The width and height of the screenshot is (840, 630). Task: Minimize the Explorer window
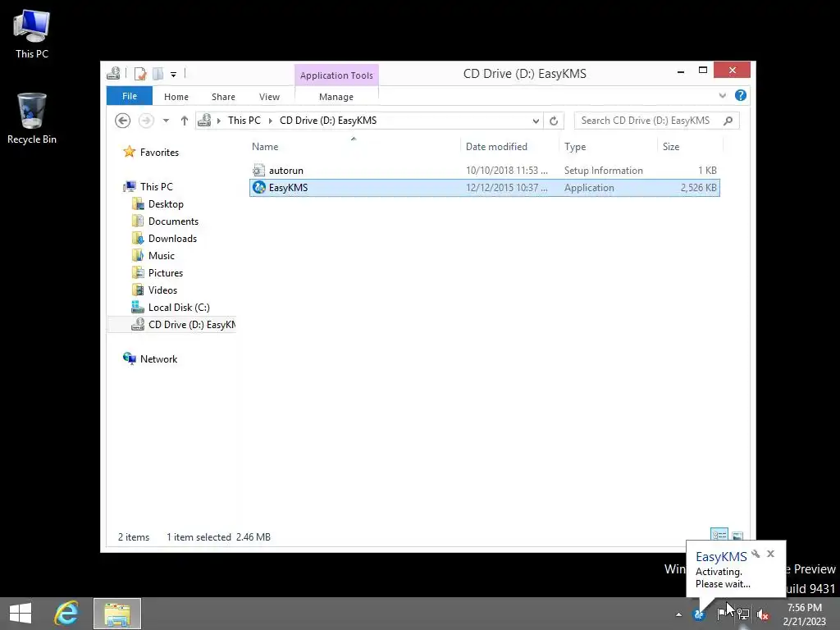[680, 71]
